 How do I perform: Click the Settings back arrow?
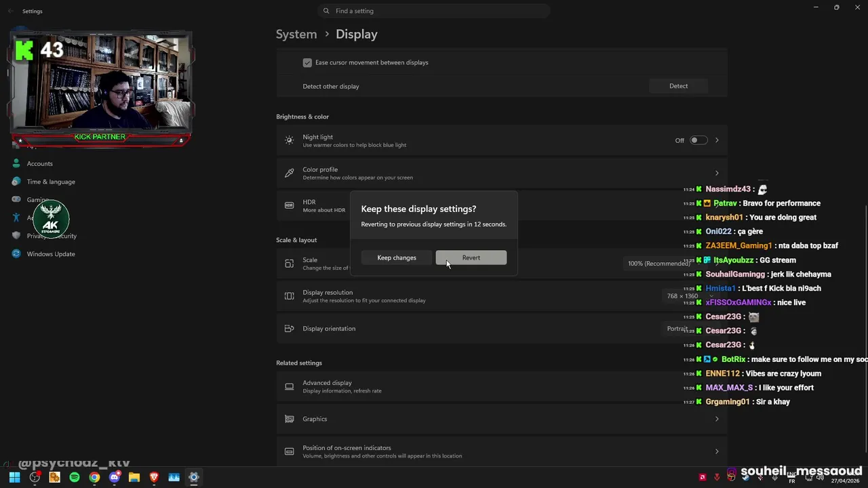[x=10, y=11]
